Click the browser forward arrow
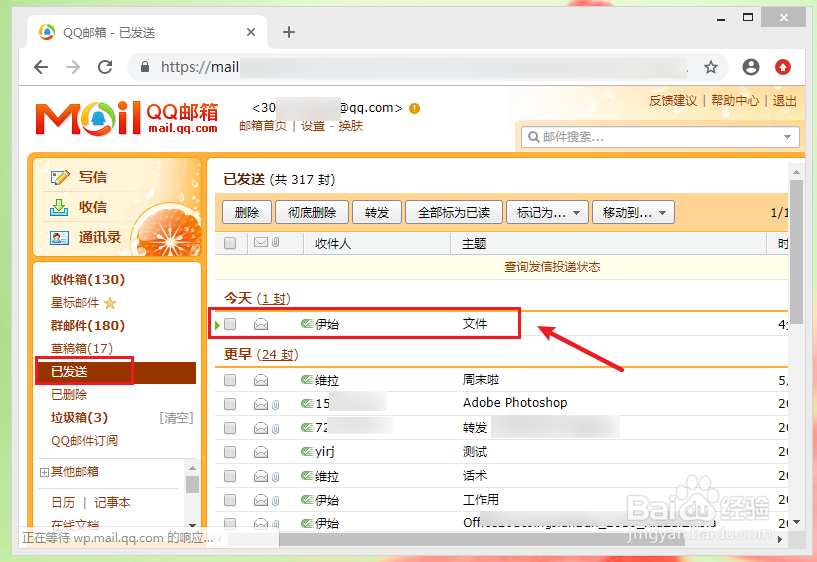Screen dimensions: 817x562 [x=73, y=67]
